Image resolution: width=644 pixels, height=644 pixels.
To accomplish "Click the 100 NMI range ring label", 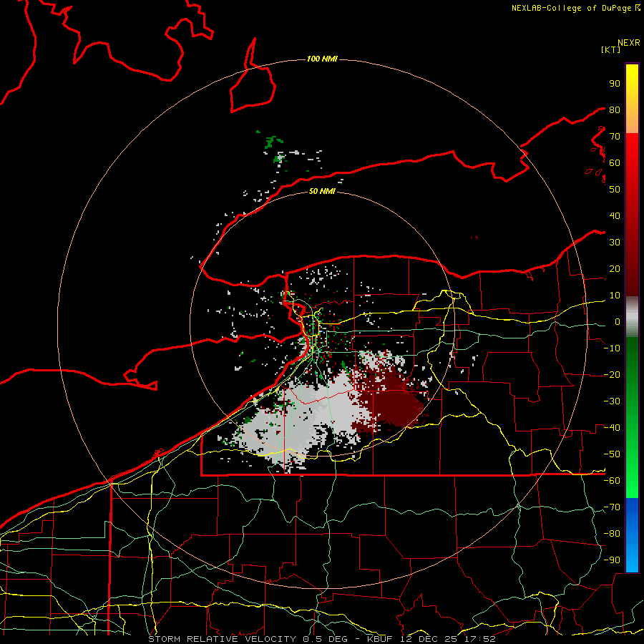I will [322, 59].
